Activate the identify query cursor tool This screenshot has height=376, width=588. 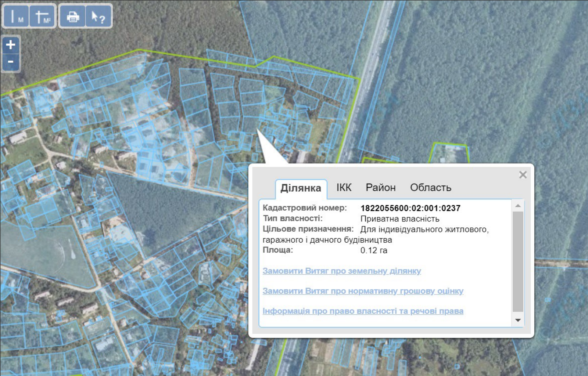(98, 17)
